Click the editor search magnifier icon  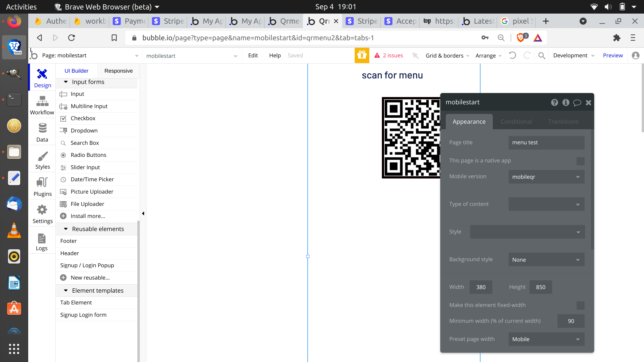coord(542,56)
